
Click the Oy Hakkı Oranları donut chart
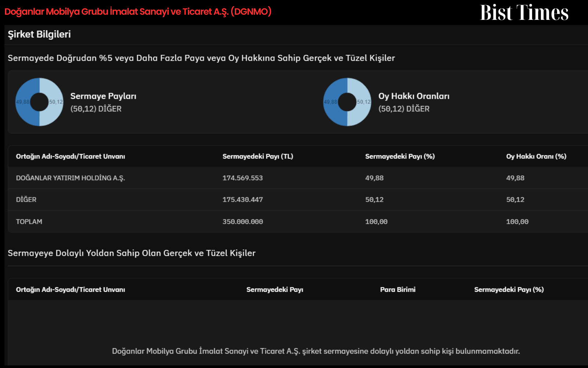tap(347, 102)
